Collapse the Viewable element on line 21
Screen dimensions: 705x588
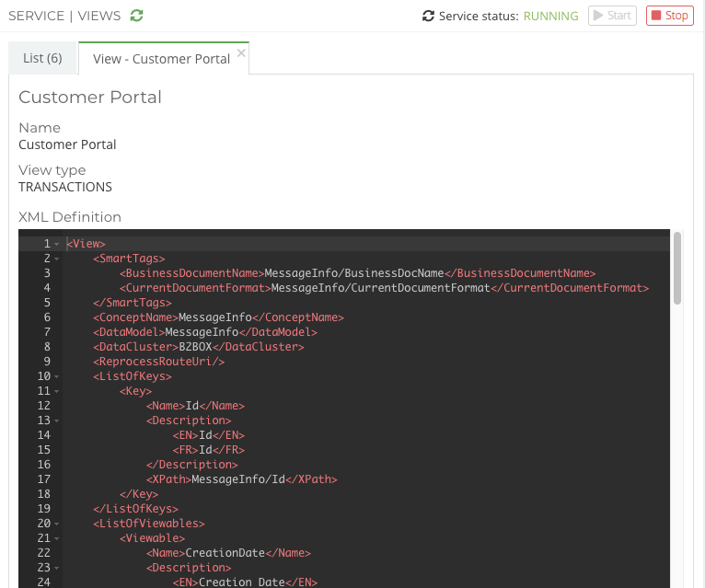(57, 538)
